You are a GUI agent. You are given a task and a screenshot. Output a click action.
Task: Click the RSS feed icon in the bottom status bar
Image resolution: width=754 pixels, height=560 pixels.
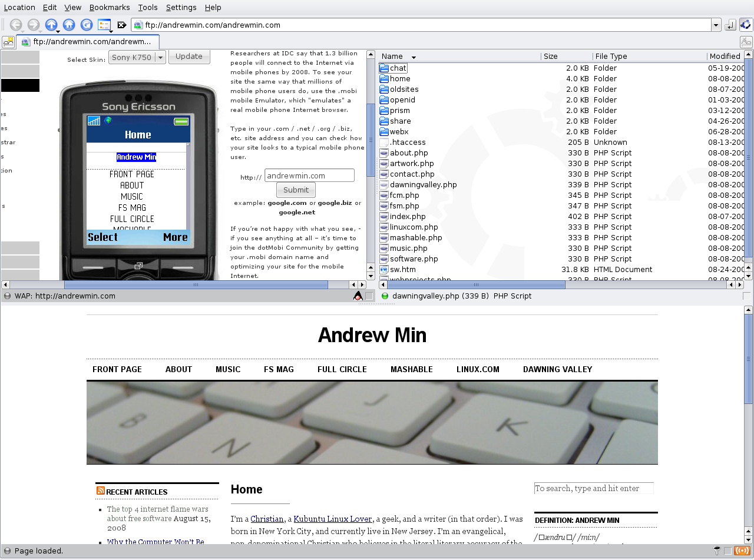click(742, 551)
